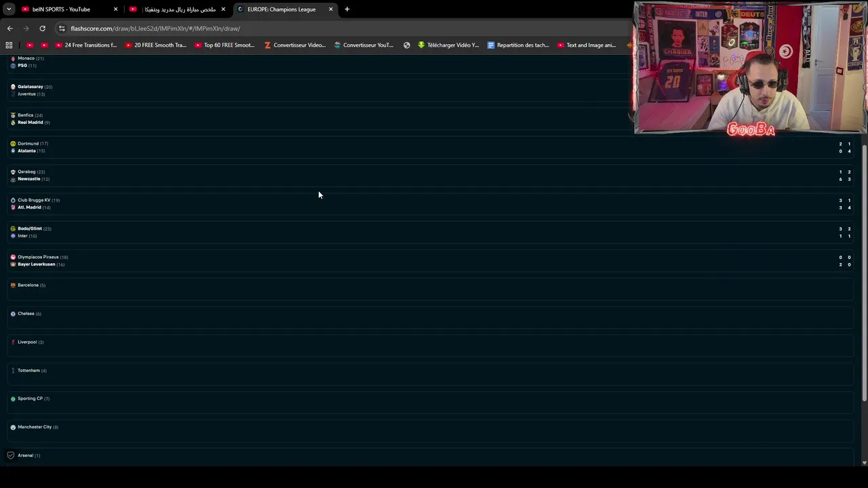Close the EUROPE: Champions League tab
Viewport: 868px width, 488px height.
pyautogui.click(x=331, y=9)
